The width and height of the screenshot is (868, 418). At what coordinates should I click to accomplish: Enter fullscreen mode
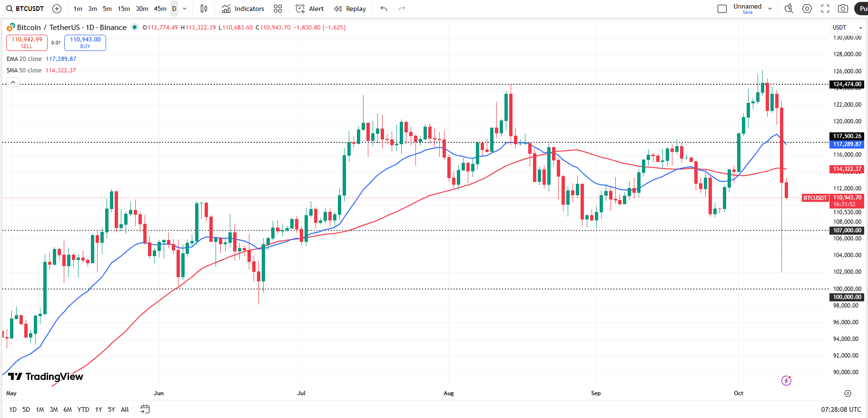(825, 9)
